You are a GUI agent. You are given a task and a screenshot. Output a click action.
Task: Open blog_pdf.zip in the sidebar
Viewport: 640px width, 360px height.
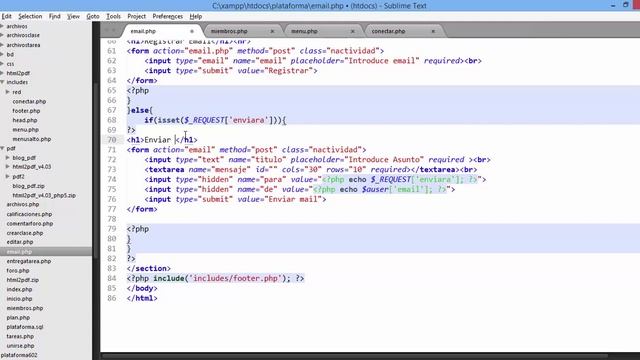[29, 186]
